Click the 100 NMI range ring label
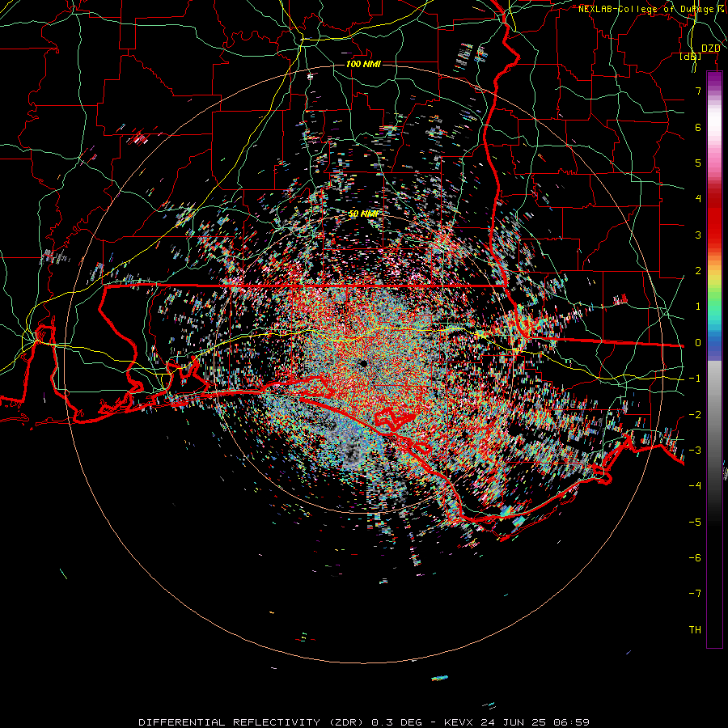728x728 pixels. point(363,64)
